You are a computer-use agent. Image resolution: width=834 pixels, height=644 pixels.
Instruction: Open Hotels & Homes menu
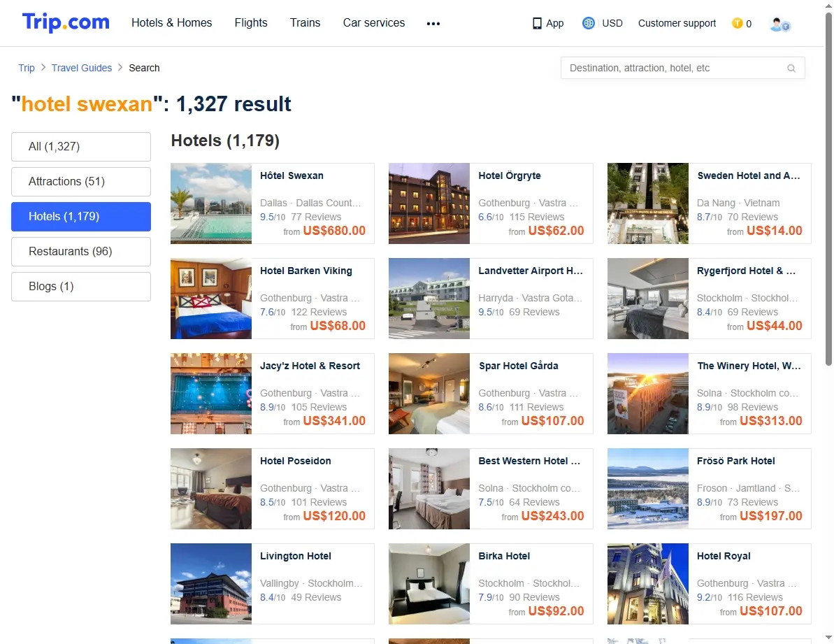172,23
